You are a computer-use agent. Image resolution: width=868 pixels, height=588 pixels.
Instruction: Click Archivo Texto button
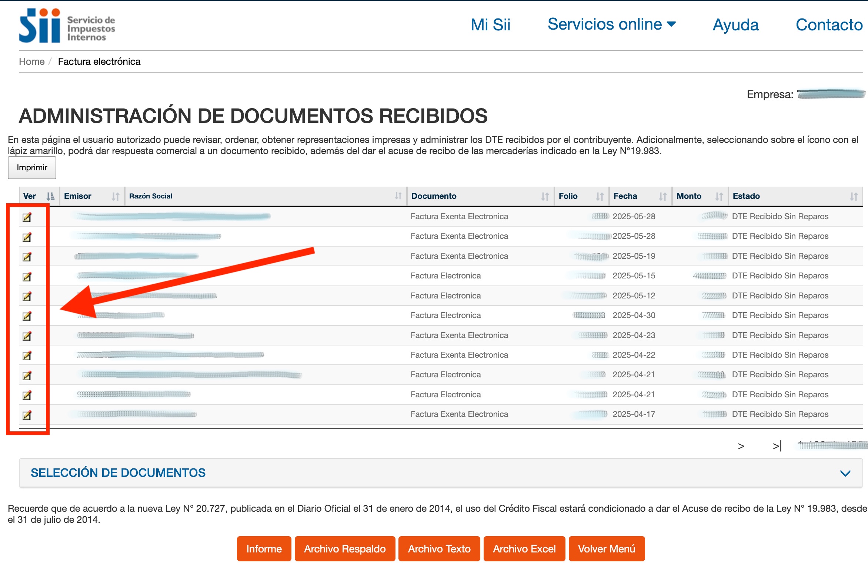[439, 549]
